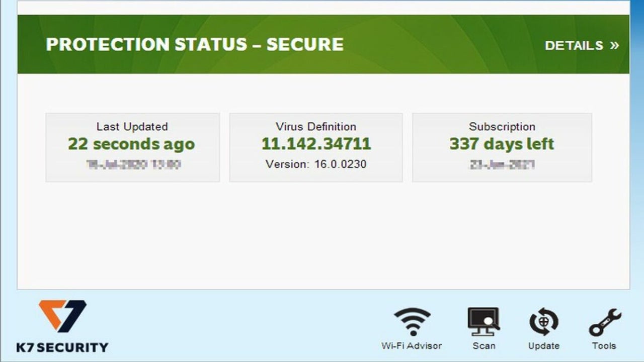The height and width of the screenshot is (362, 644).
Task: Click the Version 16.0.0230 text
Action: 316,164
